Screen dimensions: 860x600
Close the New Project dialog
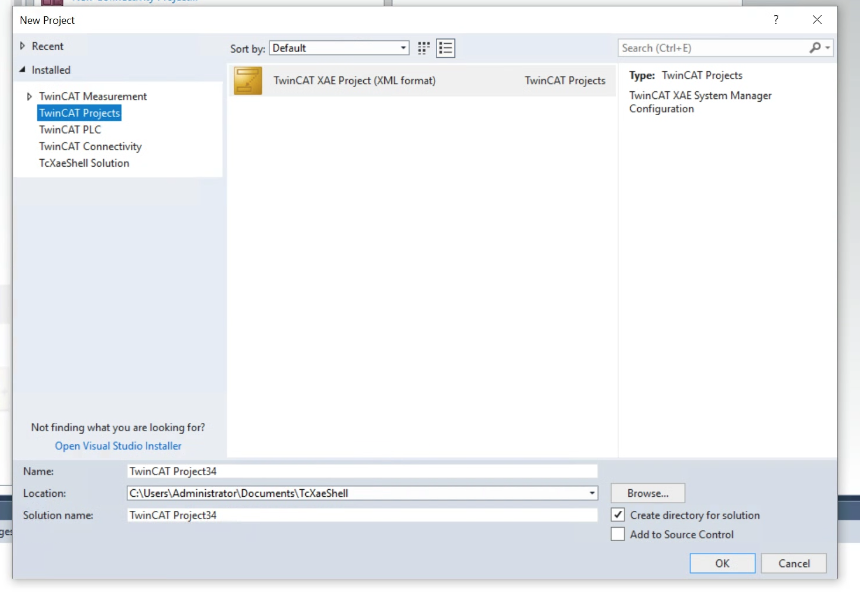(817, 20)
